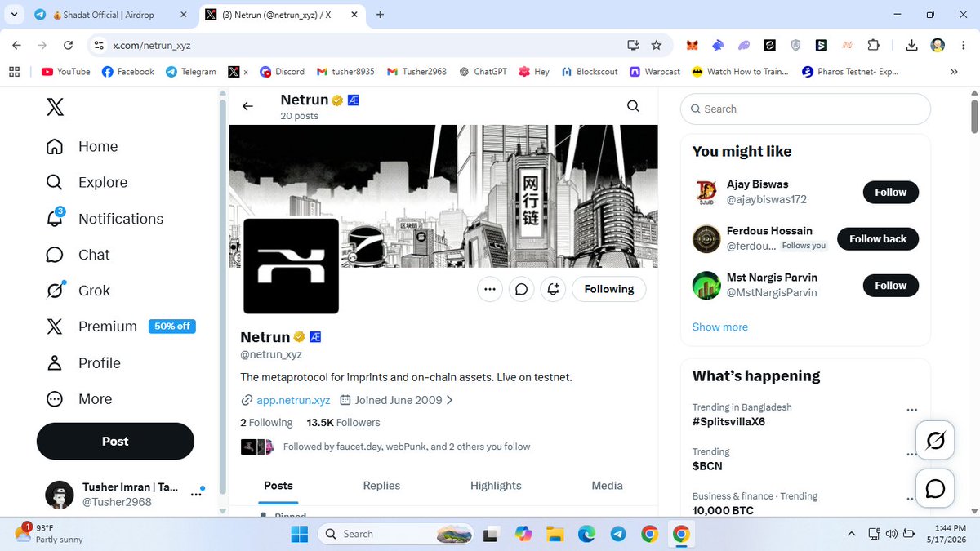The image size is (980, 551).
Task: Open more options for $BCN trend
Action: (911, 455)
